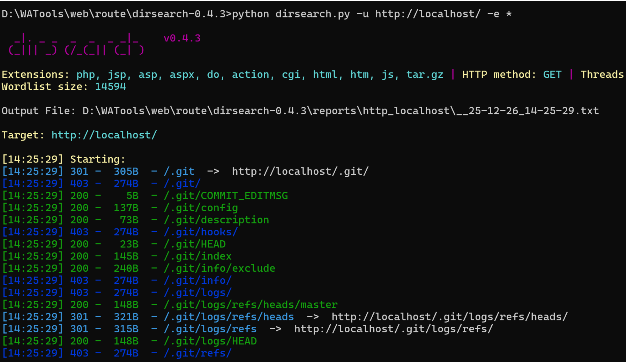Click the /.git/config result path

[x=201, y=208]
